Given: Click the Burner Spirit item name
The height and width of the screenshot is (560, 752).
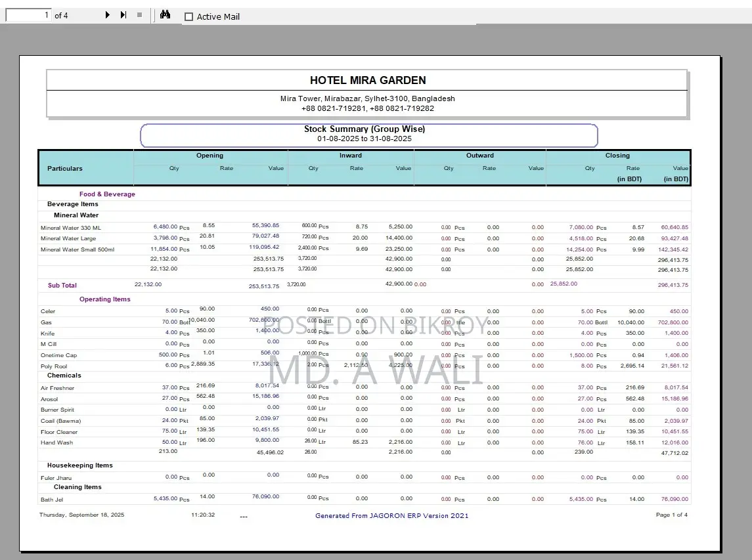Looking at the screenshot, I should 57,410.
